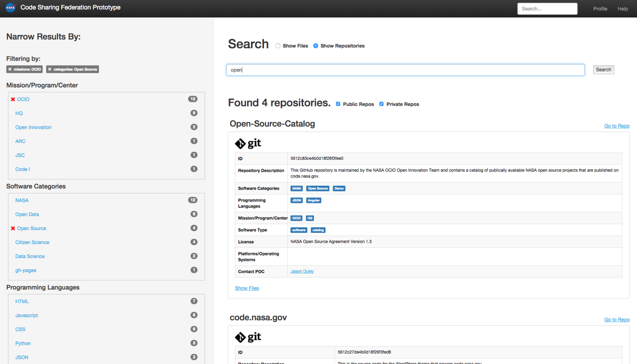The image size is (637, 364).
Task: Click the NASA tag in Software Categories row
Action: point(296,188)
